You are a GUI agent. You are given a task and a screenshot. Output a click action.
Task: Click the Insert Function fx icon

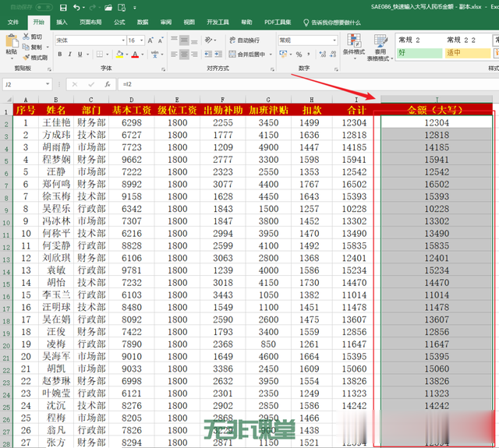108,84
